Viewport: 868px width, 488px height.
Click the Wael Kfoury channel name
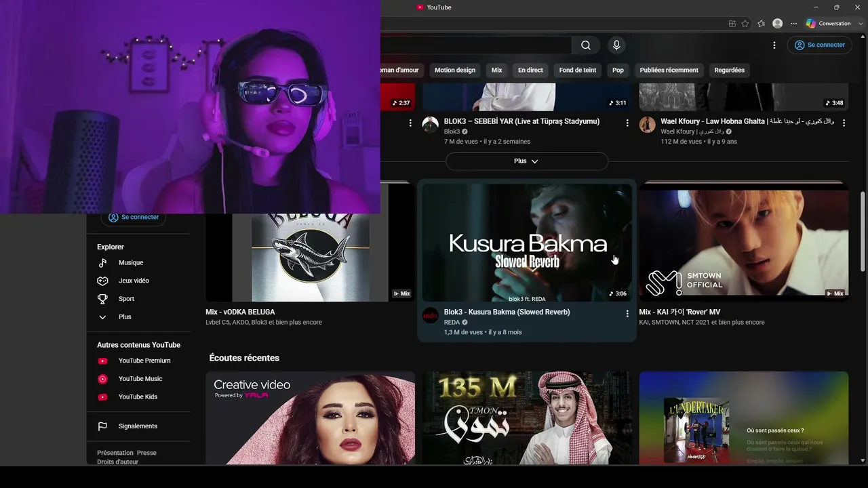pos(692,132)
